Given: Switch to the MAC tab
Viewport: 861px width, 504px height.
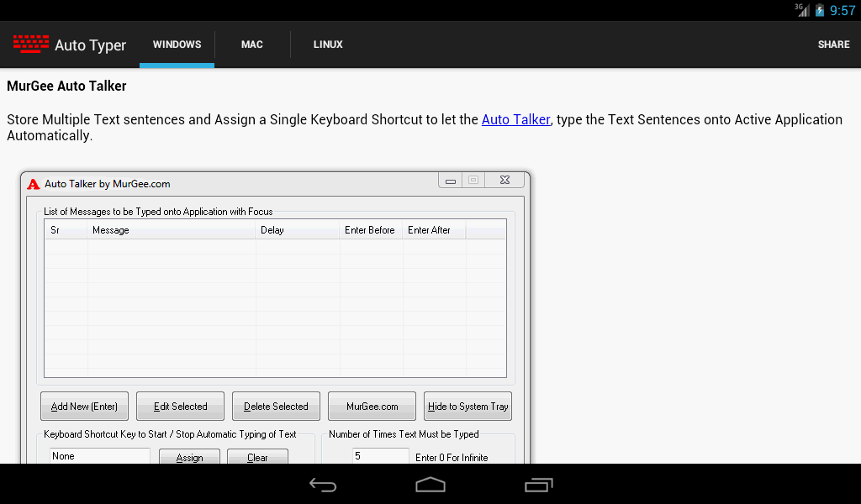Looking at the screenshot, I should [252, 45].
